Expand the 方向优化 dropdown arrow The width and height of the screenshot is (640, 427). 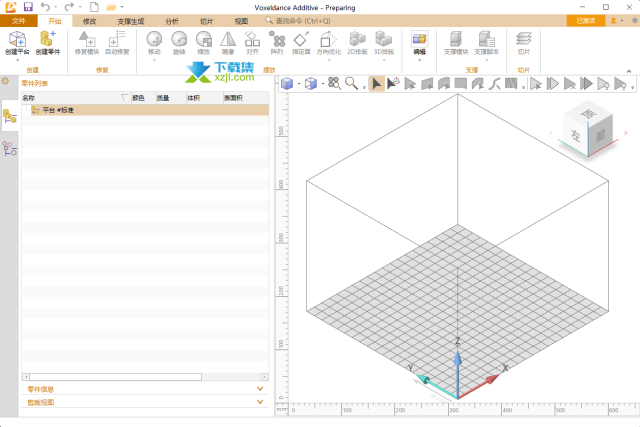(x=329, y=60)
